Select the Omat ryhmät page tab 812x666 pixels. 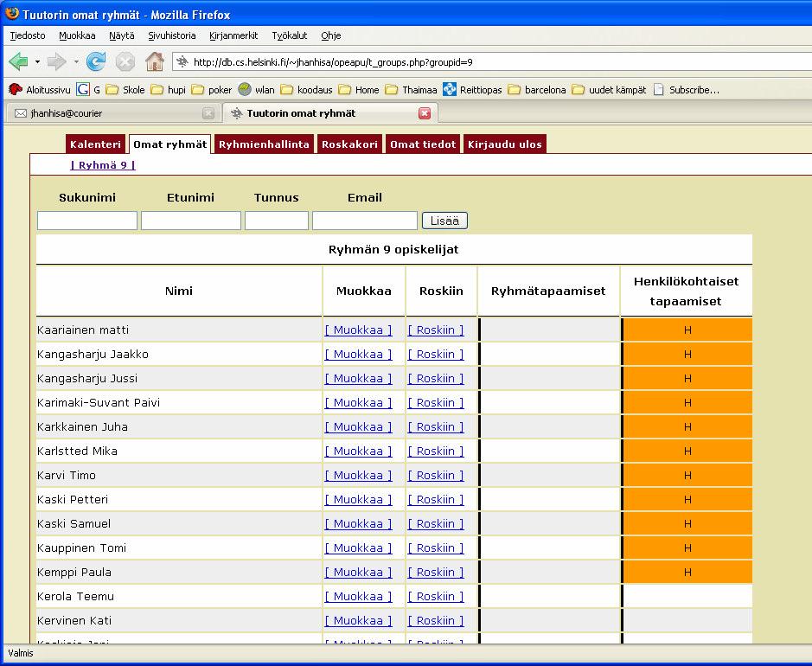pyautogui.click(x=169, y=144)
